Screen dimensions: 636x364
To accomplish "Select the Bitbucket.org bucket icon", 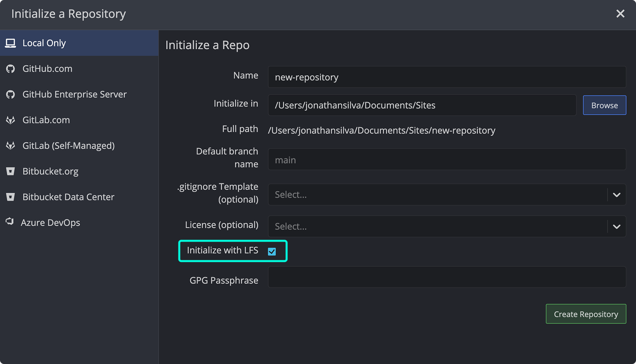I will pyautogui.click(x=10, y=171).
